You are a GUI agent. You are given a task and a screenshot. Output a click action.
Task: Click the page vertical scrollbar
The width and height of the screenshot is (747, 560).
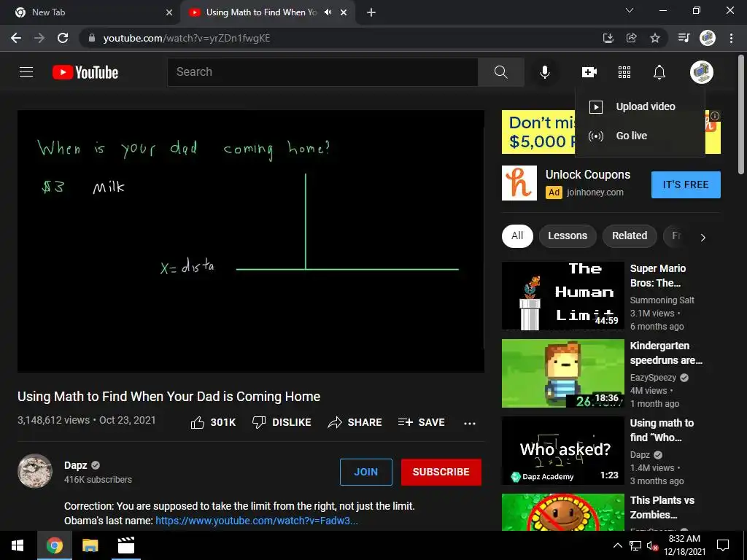point(741,114)
